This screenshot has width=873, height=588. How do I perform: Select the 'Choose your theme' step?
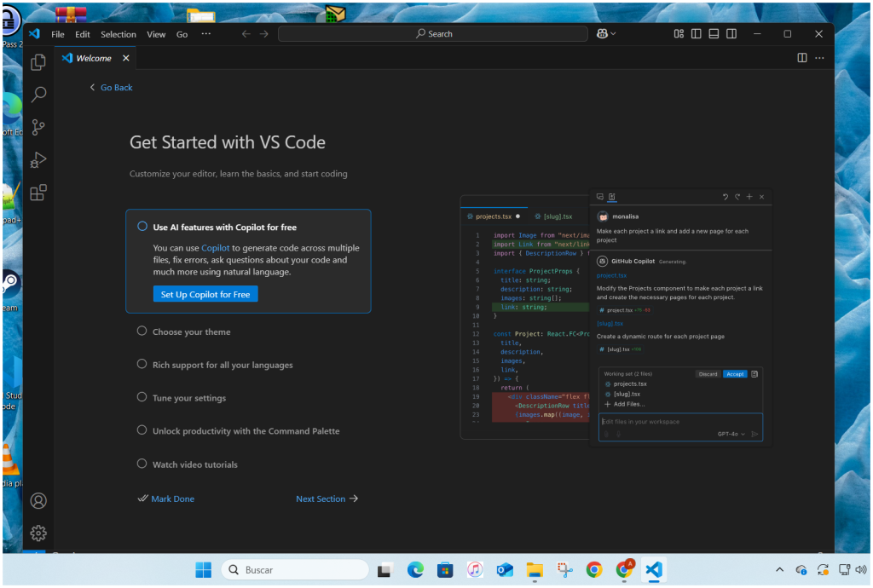tap(191, 331)
